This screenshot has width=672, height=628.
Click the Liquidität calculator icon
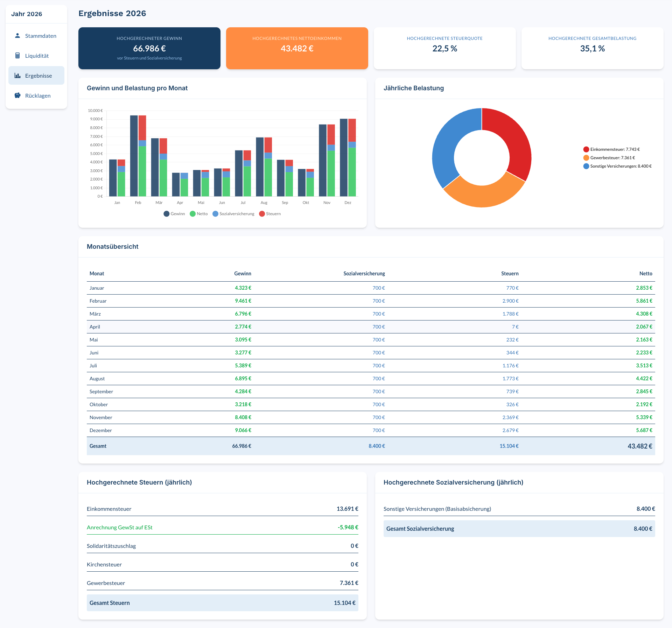[17, 56]
